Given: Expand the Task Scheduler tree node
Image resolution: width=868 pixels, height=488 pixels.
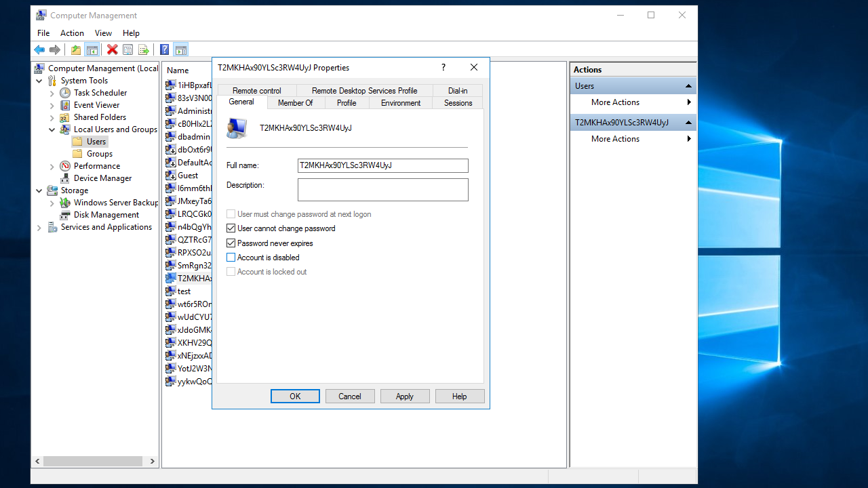Looking at the screenshot, I should tap(52, 93).
